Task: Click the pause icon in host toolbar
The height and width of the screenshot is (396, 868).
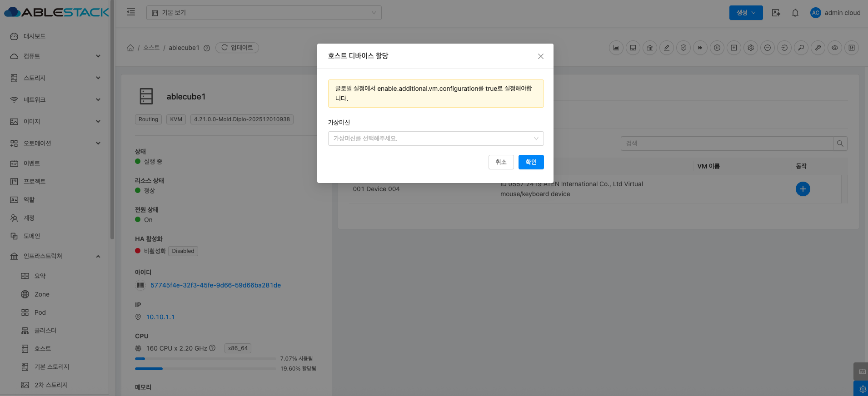Action: coord(717,48)
